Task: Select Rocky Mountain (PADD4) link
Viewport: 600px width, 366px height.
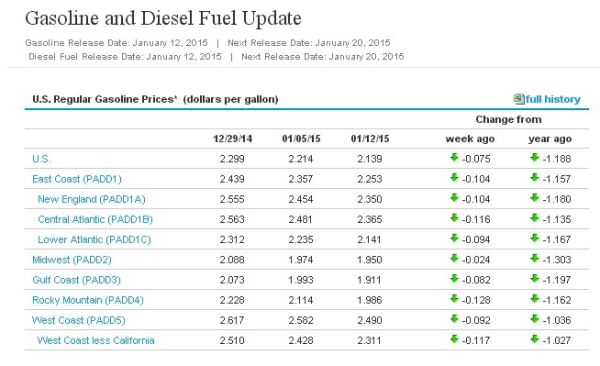Action: (x=88, y=300)
